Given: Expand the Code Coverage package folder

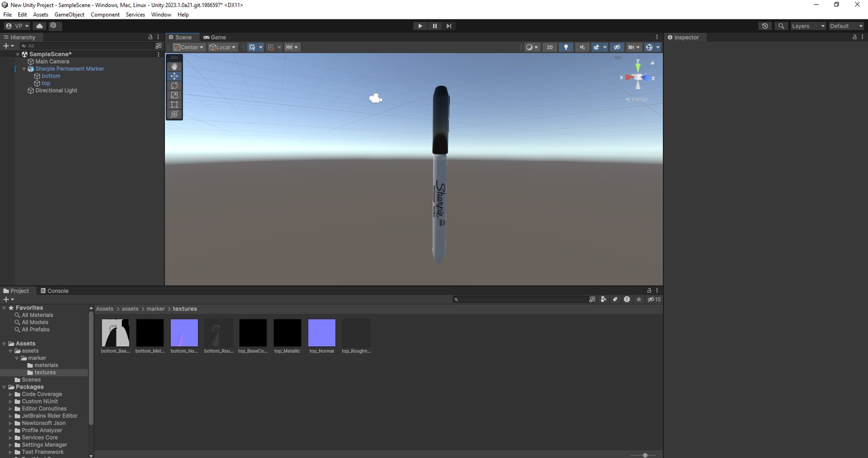Looking at the screenshot, I should tap(10, 394).
